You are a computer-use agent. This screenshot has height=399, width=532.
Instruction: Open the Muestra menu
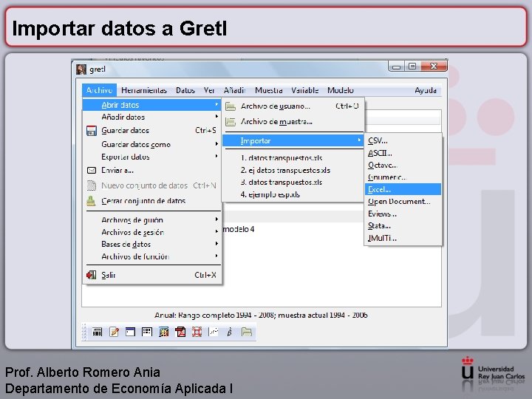(269, 90)
